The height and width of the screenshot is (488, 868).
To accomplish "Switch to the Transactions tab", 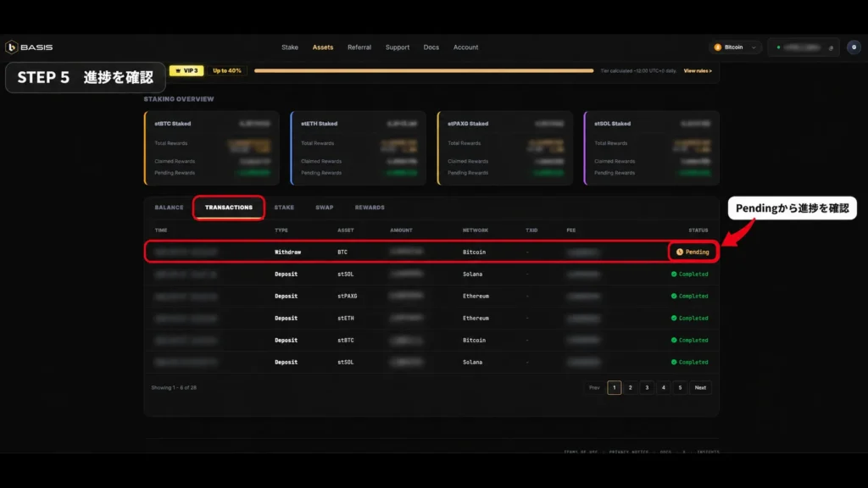I will (229, 208).
